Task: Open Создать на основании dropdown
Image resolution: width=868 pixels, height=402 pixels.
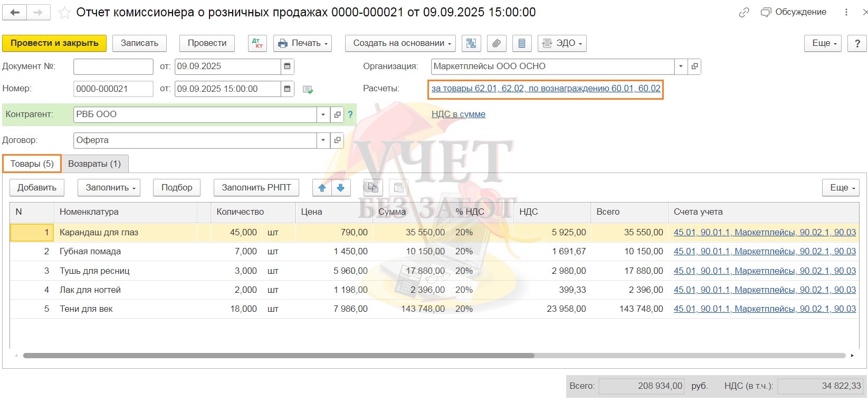Action: (402, 43)
